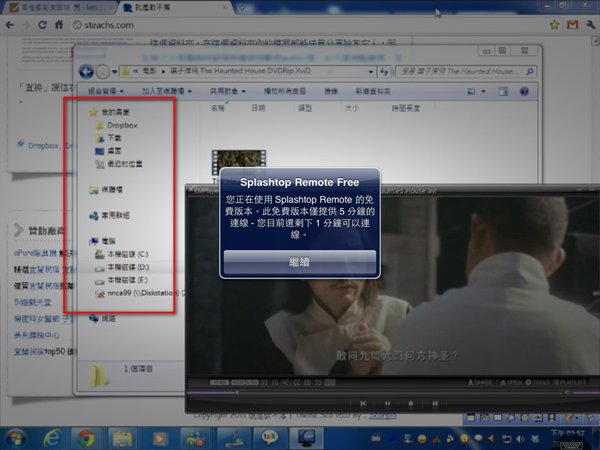Open nnca99 Diskstation network drive

(140, 293)
